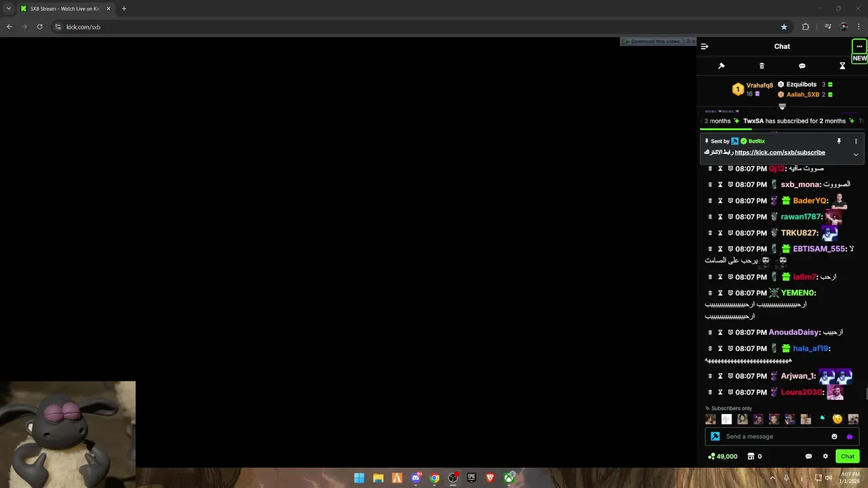Select the cyan heart emote
This screenshot has height=488, width=868.
pyautogui.click(x=822, y=418)
